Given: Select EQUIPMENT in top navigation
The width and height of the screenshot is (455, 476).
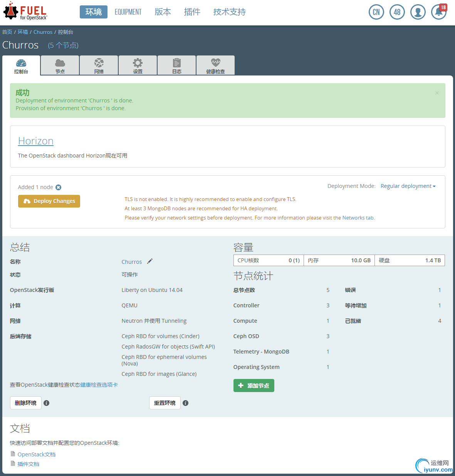Looking at the screenshot, I should point(128,12).
